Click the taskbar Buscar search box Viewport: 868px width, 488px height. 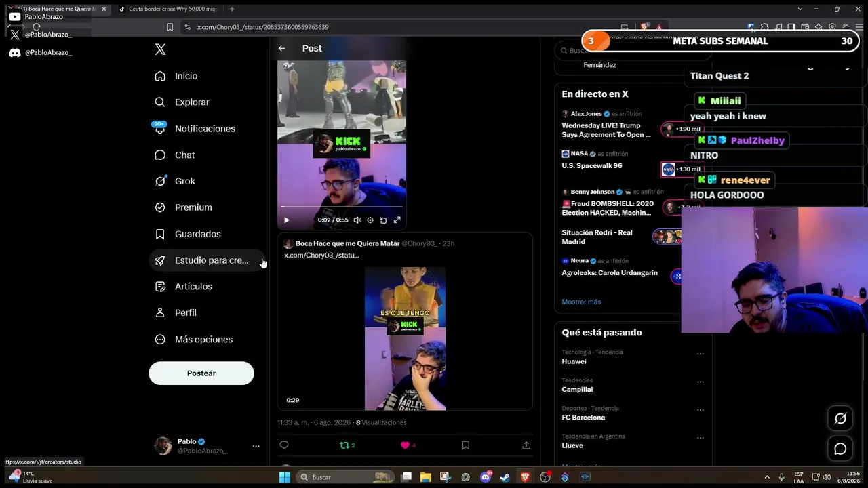click(345, 477)
